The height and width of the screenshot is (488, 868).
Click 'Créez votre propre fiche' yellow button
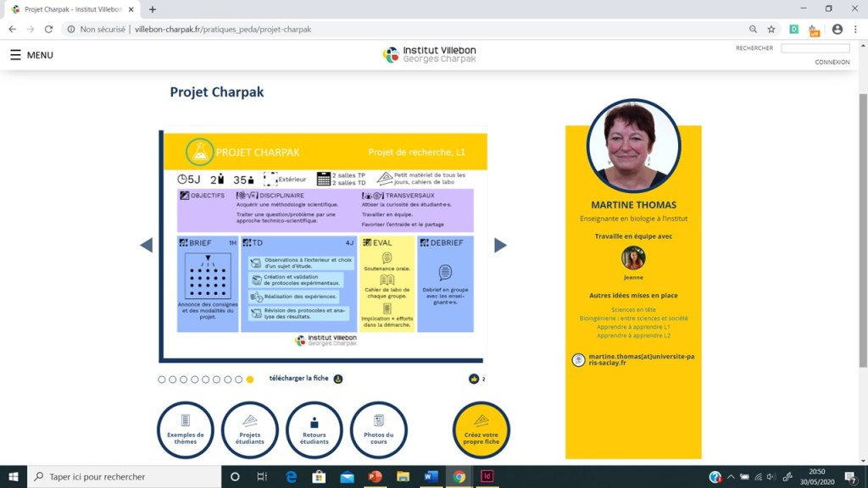[x=481, y=430]
